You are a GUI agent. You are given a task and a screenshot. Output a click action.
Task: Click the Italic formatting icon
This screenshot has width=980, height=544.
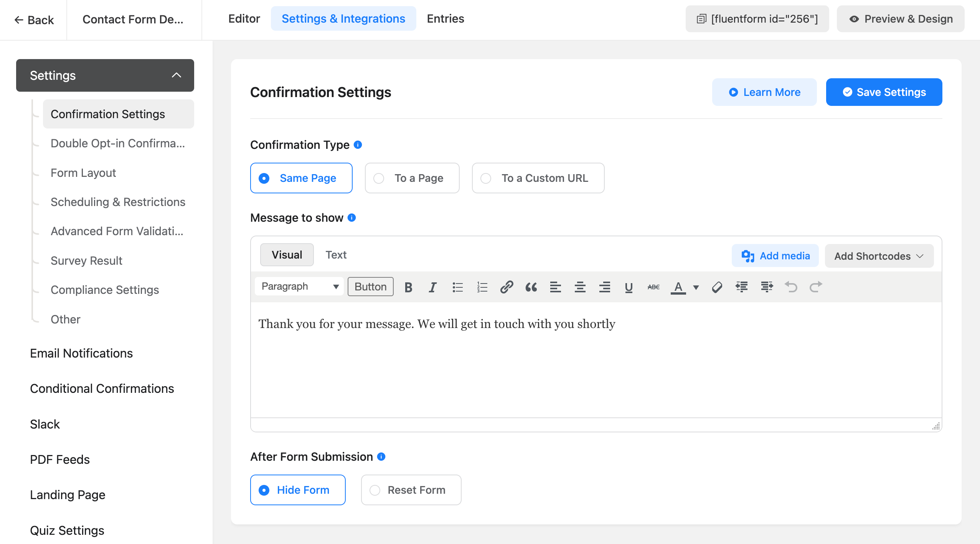[x=433, y=287]
